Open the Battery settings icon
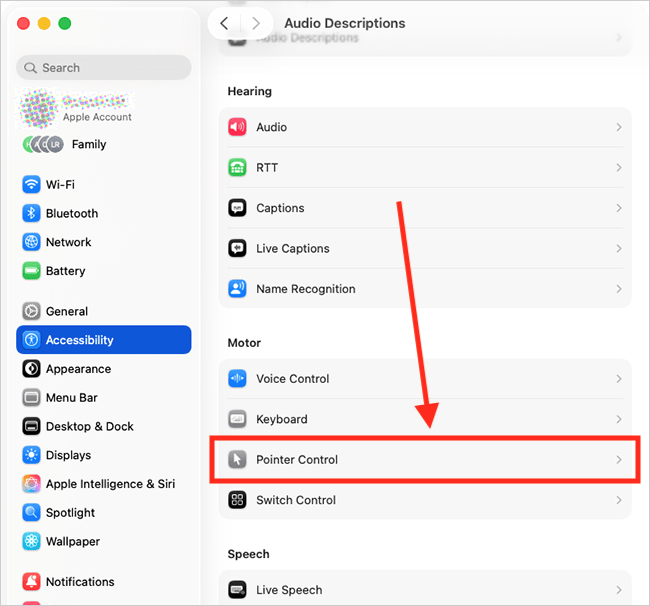 (31, 271)
